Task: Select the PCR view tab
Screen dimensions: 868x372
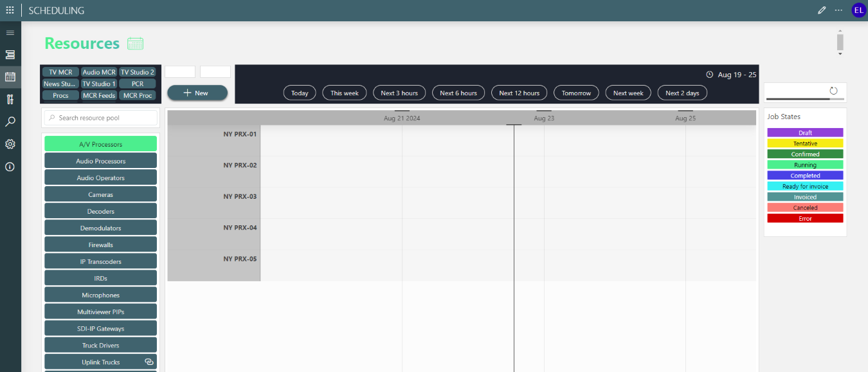Action: (x=138, y=84)
